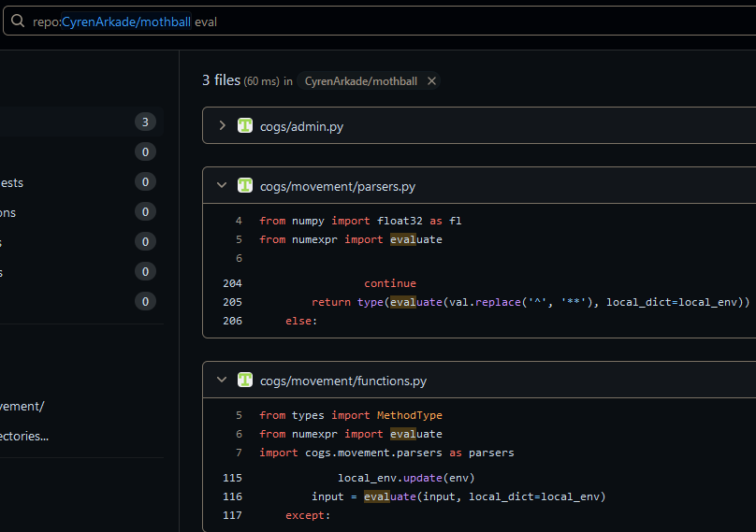The height and width of the screenshot is (532, 756).
Task: Click the magnifier icon in the search bar
Action: pos(17,21)
